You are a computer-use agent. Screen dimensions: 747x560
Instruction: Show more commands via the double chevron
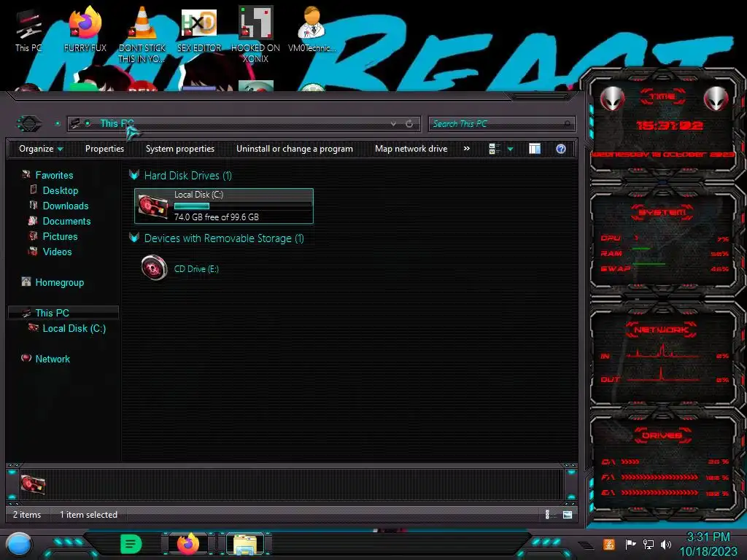[467, 149]
